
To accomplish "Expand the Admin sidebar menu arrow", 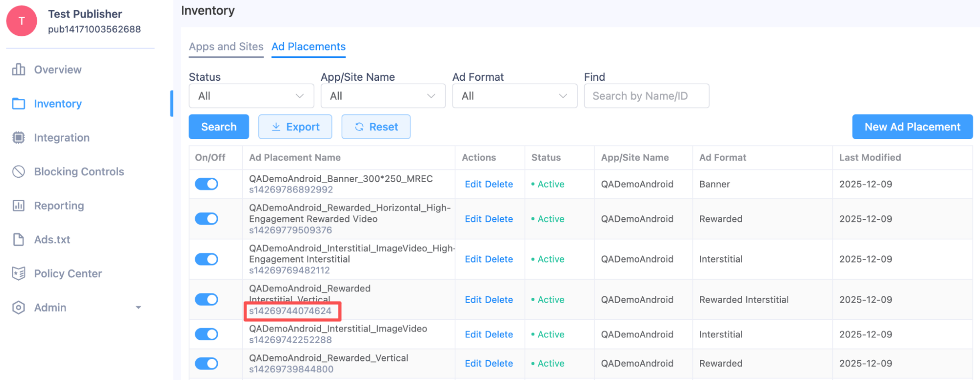I will 138,308.
